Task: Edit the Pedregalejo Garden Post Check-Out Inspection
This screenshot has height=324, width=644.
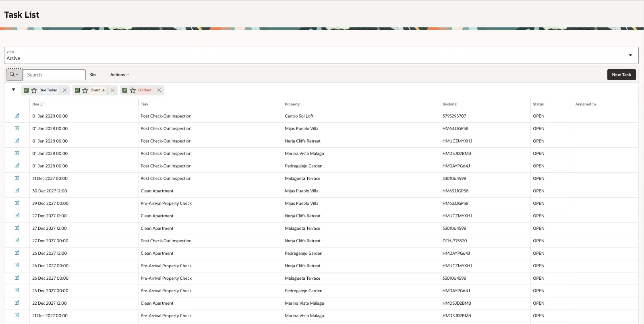Action: (x=17, y=166)
